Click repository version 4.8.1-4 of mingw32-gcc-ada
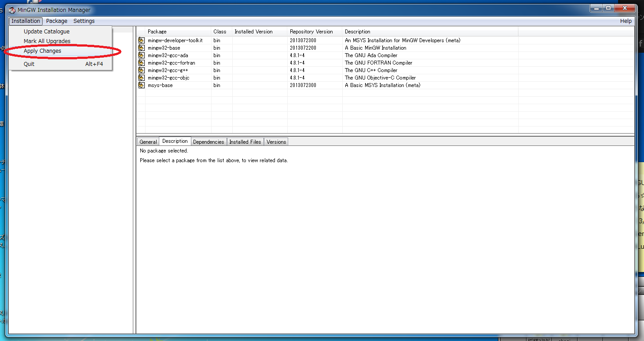This screenshot has width=644, height=341. tap(297, 55)
